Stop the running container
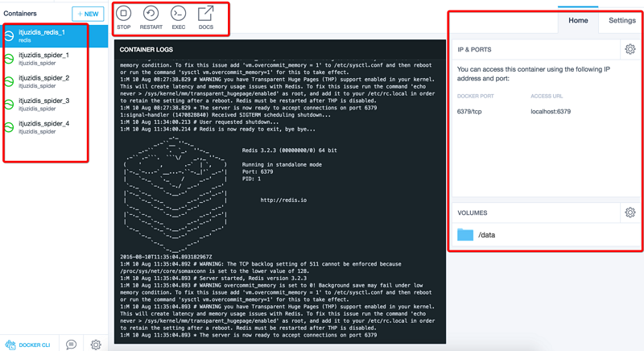 click(123, 18)
